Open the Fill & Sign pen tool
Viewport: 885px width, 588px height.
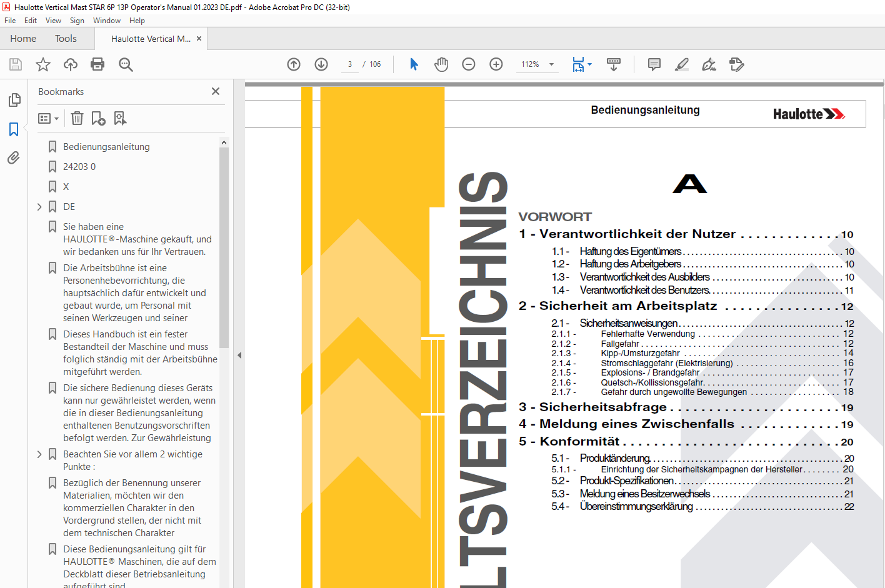[709, 64]
